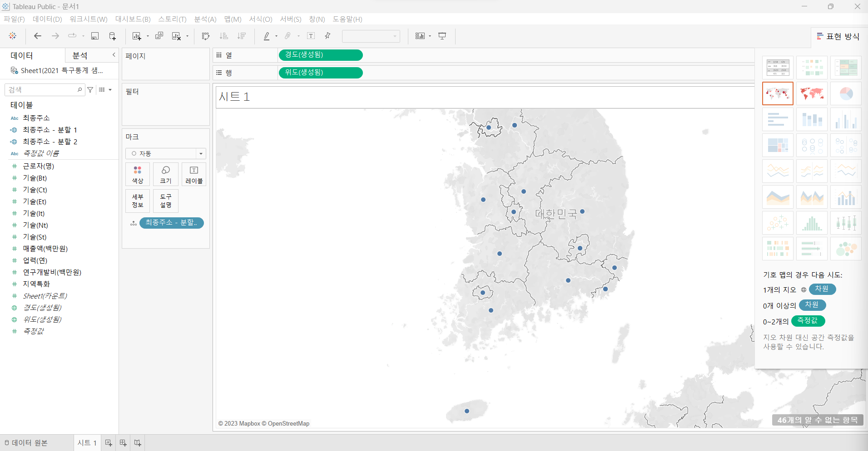
Task: Open the Size card in Marks
Action: [166, 175]
